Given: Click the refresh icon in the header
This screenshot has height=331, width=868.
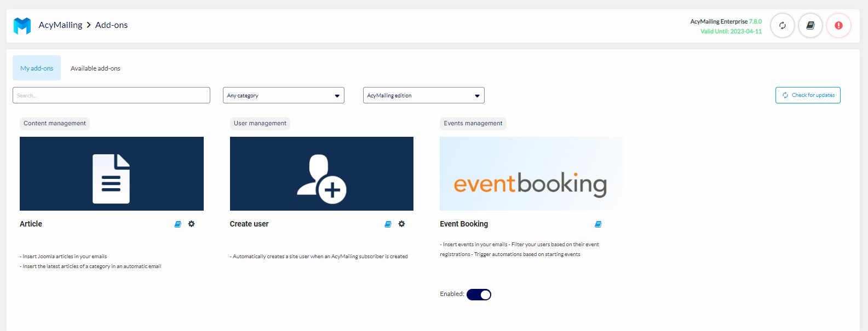Looking at the screenshot, I should pos(782,25).
